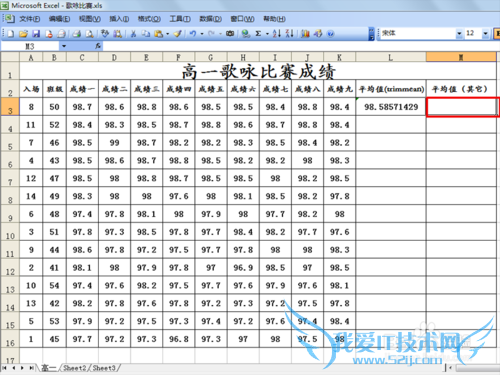
Task: Go to first sheet with tab navigation arrow
Action: pos(5,368)
